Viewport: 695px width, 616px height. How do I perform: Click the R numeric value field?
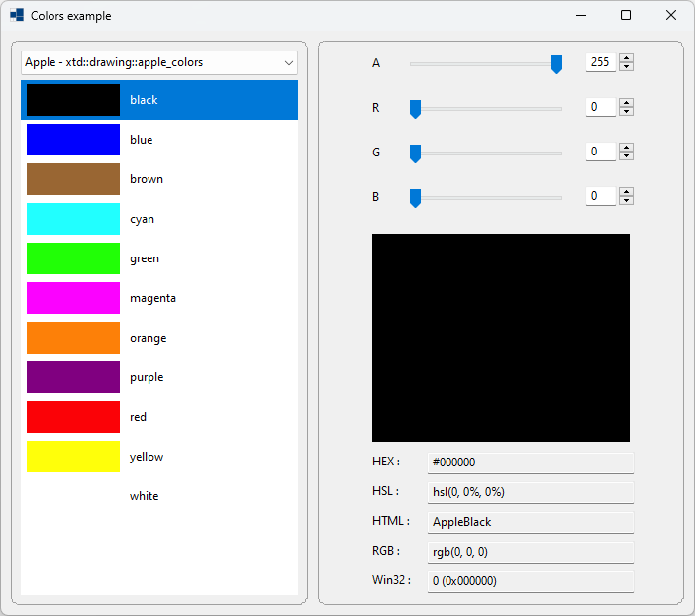click(600, 107)
